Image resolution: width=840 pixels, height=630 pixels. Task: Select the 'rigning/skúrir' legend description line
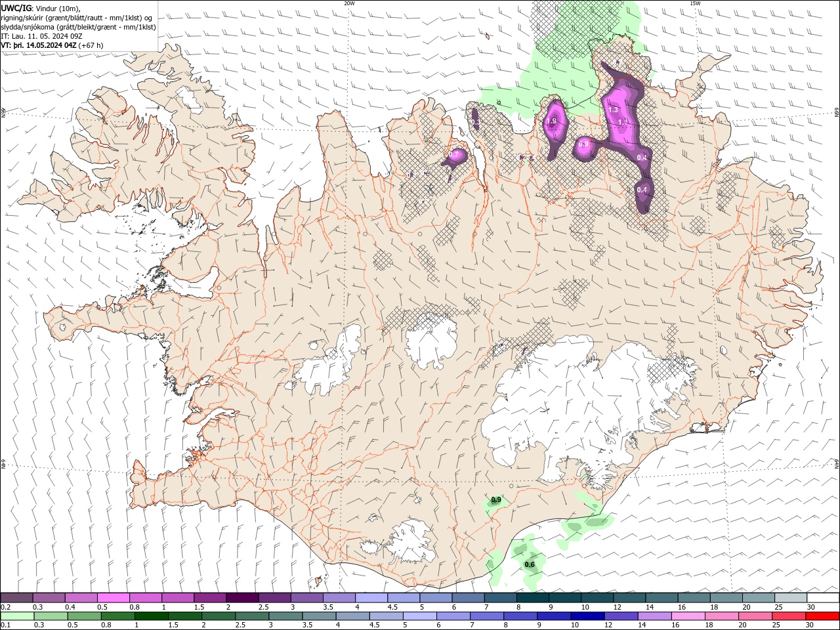click(77, 18)
